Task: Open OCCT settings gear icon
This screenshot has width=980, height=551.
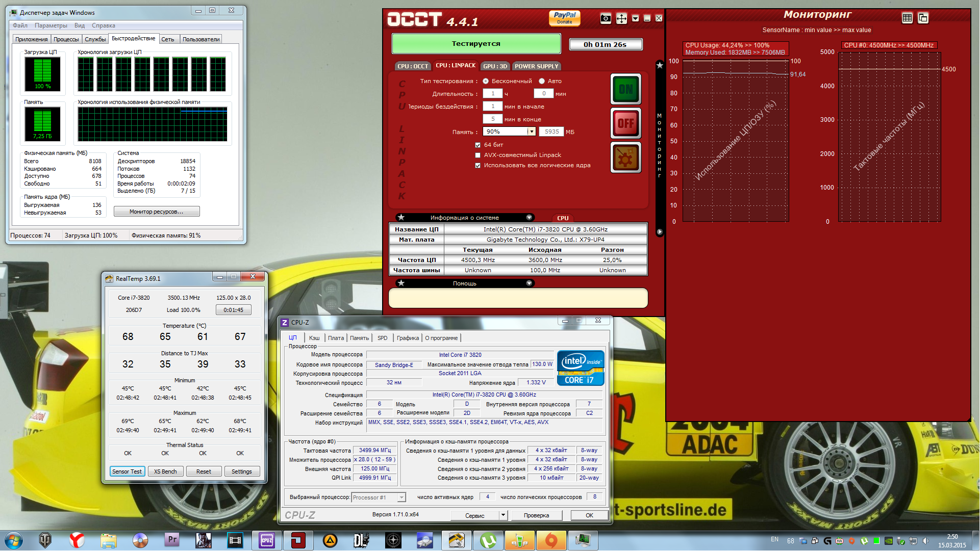Action: (625, 158)
